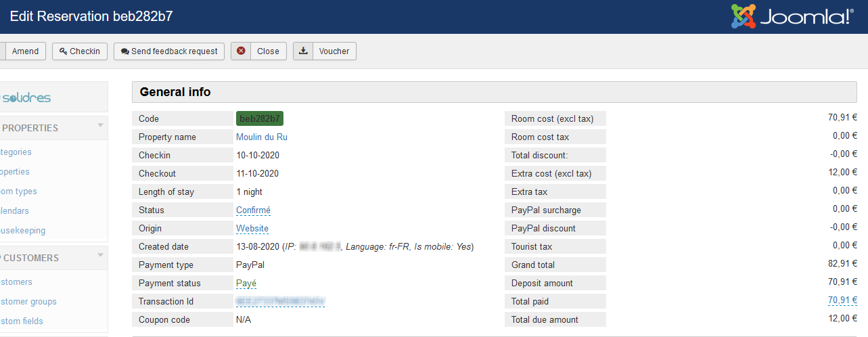
Task: Edit the Payé payment status
Action: click(x=246, y=284)
